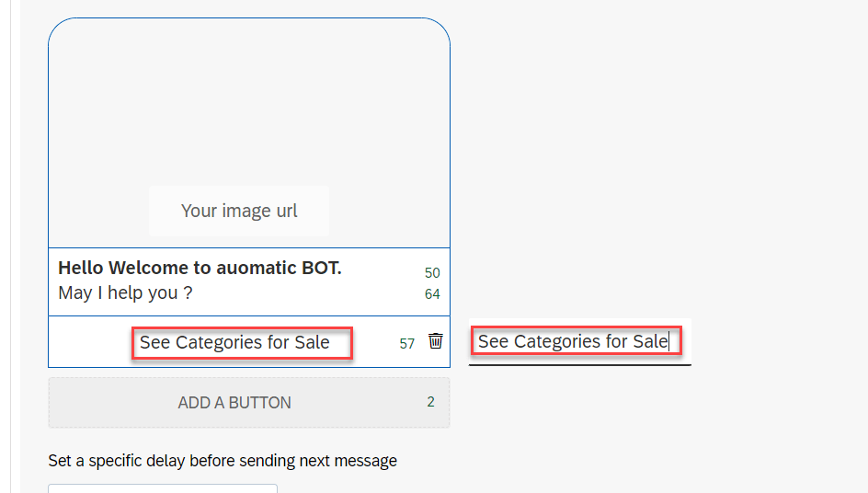Viewport: 868px width, 493px height.
Task: Delete the See Categories for Sale button
Action: click(436, 341)
